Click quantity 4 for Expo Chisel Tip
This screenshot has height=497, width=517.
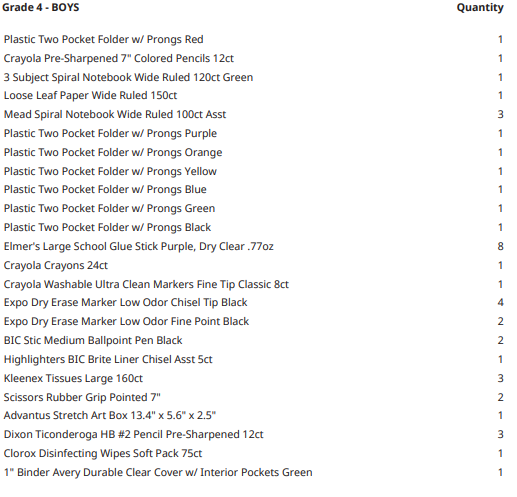coord(500,302)
